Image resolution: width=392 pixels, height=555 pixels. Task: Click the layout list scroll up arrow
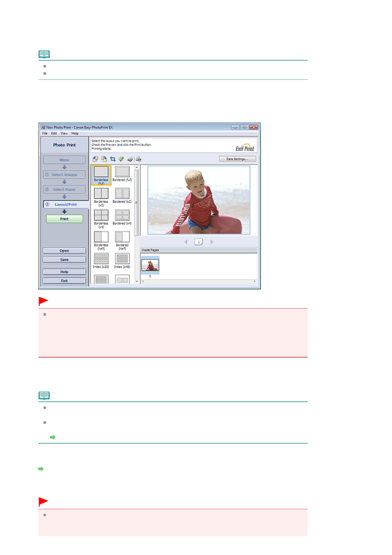click(137, 167)
